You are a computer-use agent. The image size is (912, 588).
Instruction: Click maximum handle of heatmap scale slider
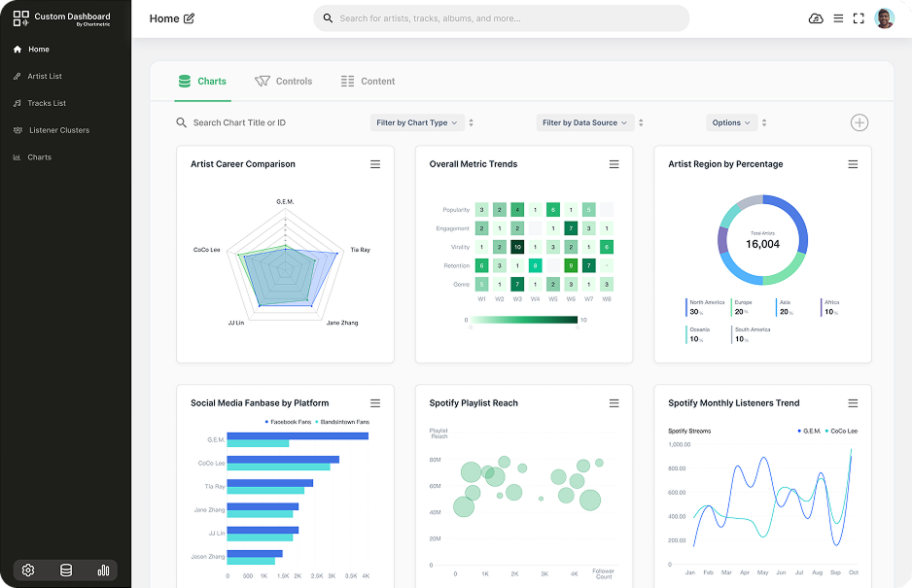tap(578, 328)
